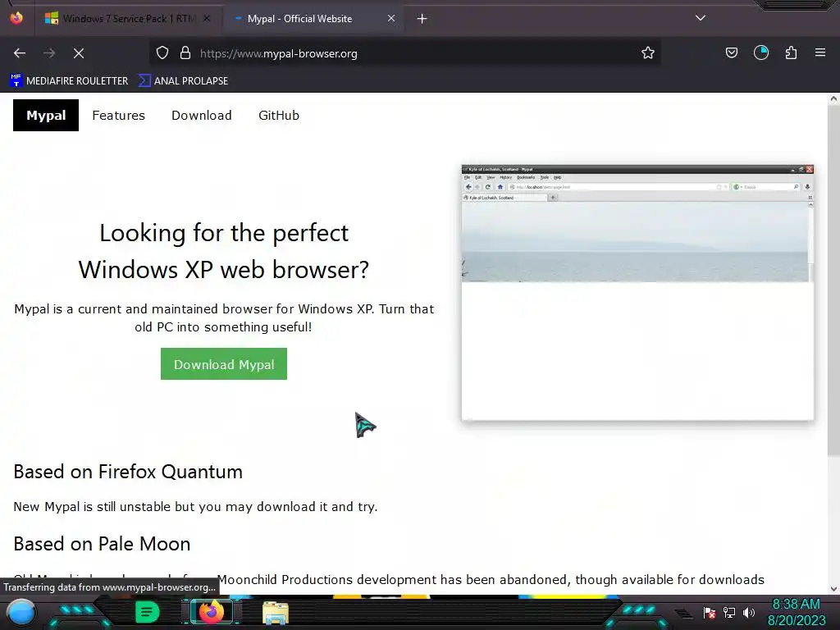Click the green Download Mypal button
The height and width of the screenshot is (630, 840).
pos(224,364)
